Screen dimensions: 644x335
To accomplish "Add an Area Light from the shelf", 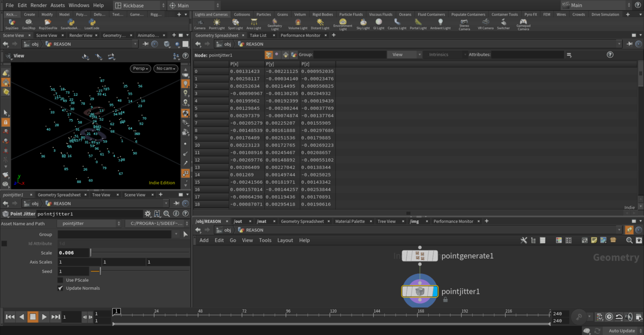I will coord(253,24).
